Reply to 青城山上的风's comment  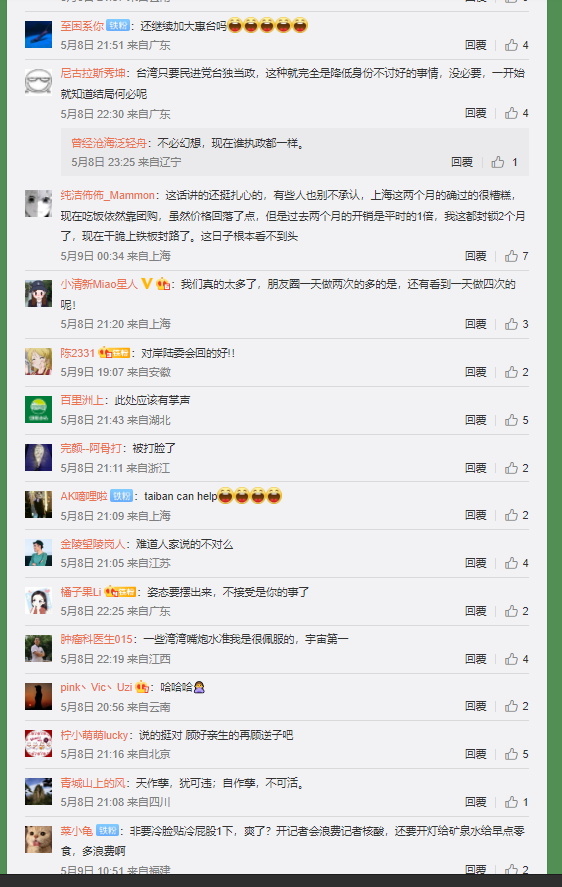tap(475, 802)
